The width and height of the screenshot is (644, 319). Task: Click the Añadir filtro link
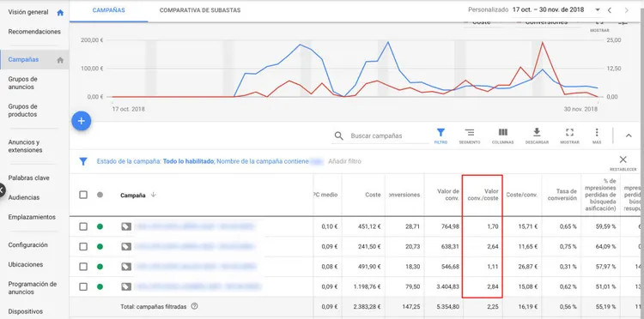point(344,161)
